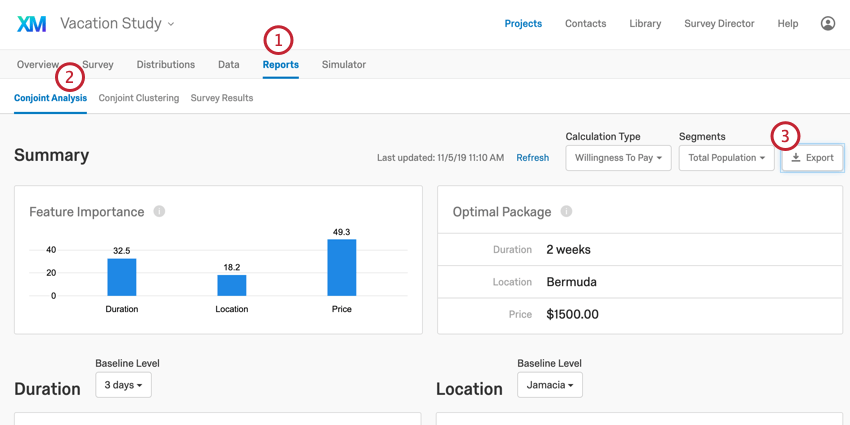The image size is (850, 425).
Task: Go to Contacts in top navigation
Action: point(585,23)
